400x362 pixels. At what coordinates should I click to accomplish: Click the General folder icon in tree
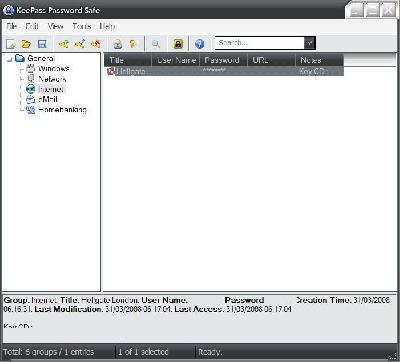(x=20, y=58)
